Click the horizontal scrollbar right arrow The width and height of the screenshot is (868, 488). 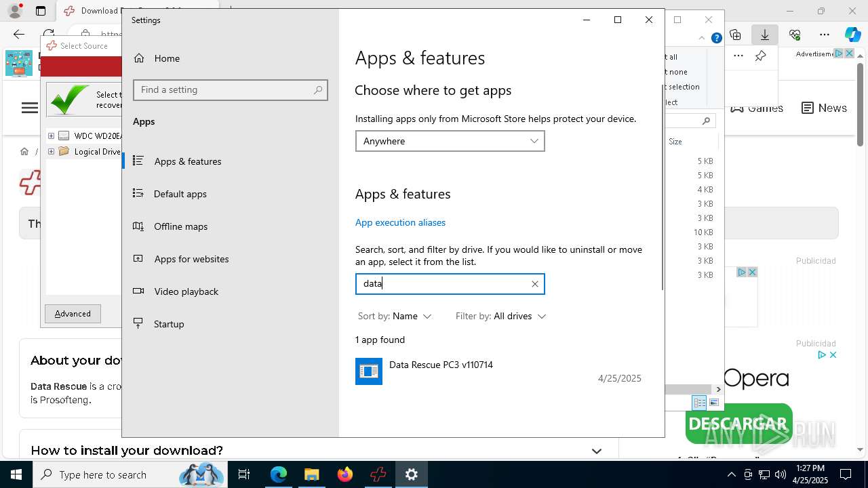718,389
